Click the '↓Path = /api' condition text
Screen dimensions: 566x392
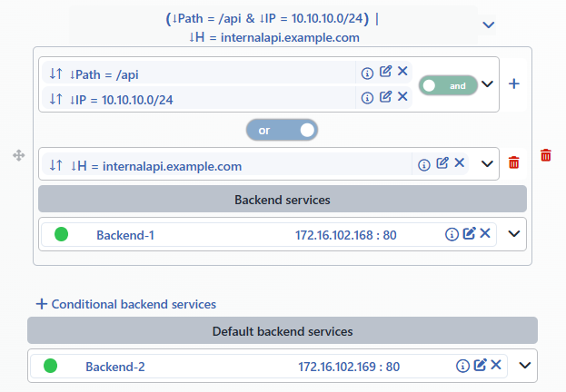104,74
